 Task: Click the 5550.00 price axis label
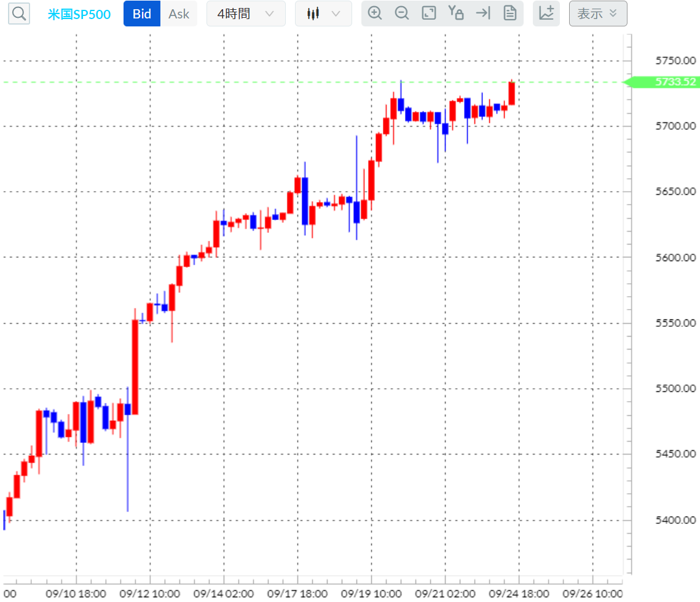[675, 323]
